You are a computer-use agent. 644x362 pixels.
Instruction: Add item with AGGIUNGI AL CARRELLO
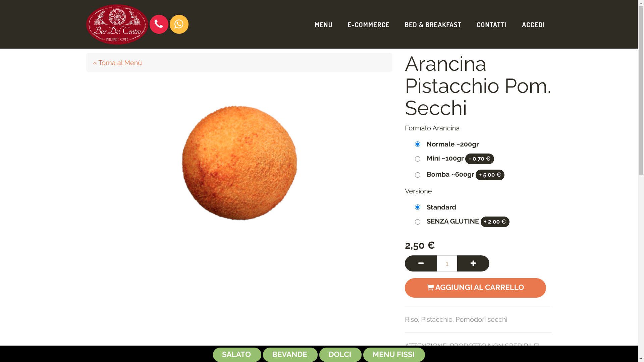(475, 288)
